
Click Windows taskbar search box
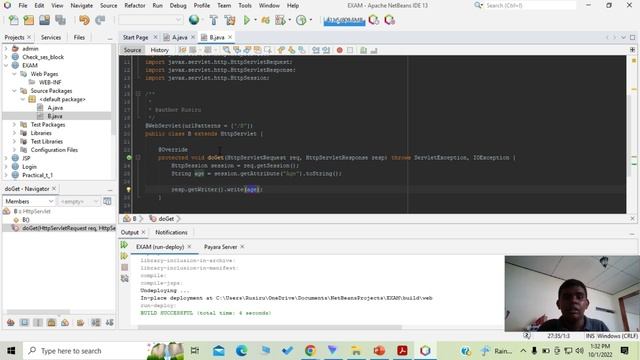(84, 351)
